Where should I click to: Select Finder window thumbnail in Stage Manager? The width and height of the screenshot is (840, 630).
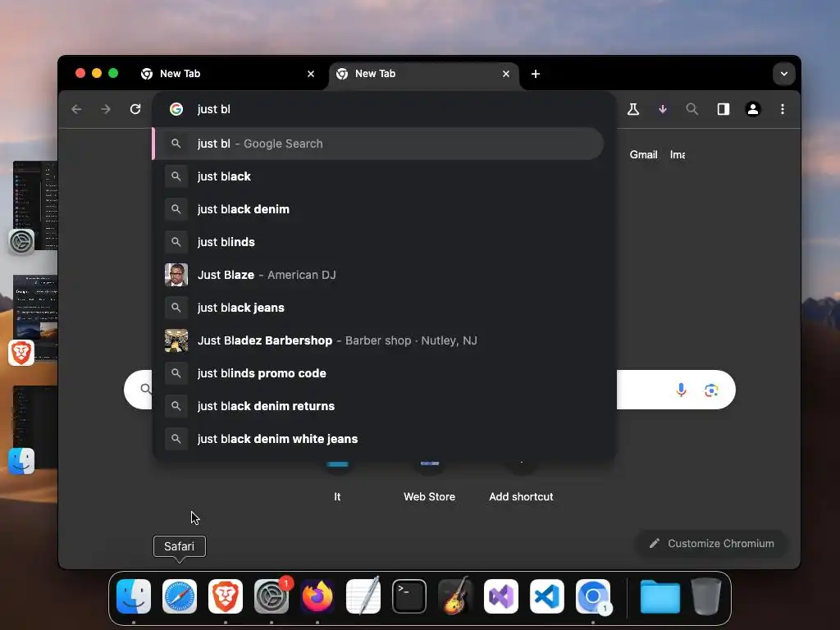(x=34, y=428)
